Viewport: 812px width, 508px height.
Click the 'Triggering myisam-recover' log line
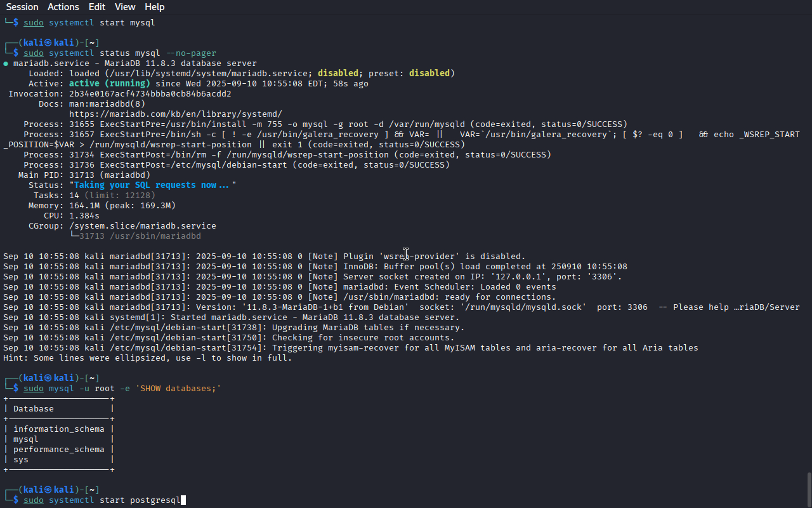pyautogui.click(x=351, y=348)
